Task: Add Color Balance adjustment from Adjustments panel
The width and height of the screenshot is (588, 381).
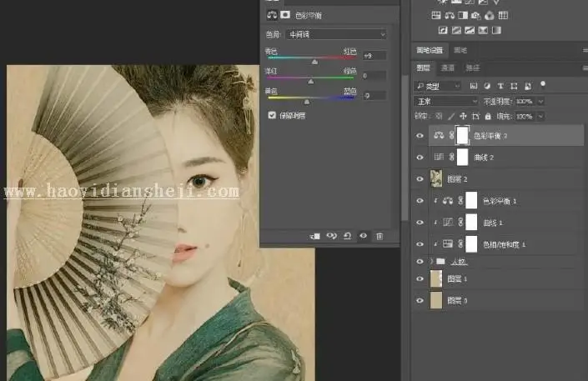Action: tap(450, 15)
